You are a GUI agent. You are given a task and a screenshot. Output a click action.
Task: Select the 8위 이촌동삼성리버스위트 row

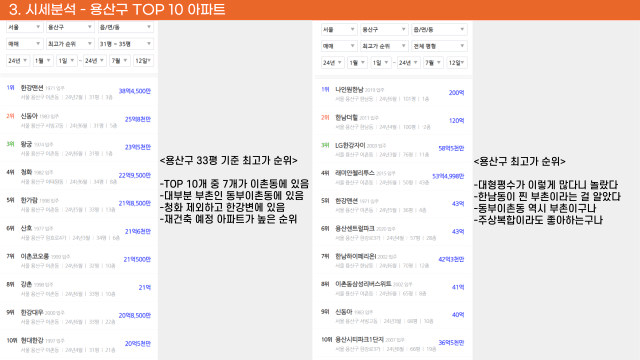point(393,288)
